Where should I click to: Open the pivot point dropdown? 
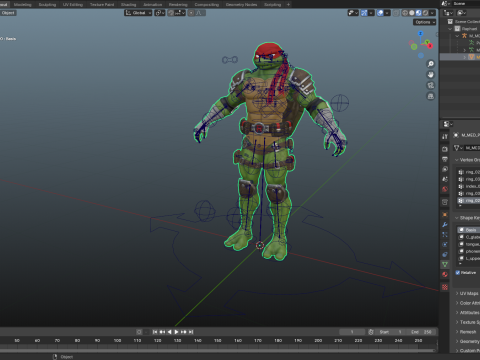[x=160, y=13]
